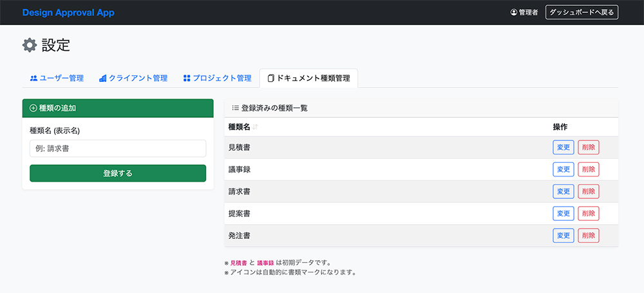644x293 pixels.
Task: Delete the 見積書 document type
Action: [x=588, y=147]
